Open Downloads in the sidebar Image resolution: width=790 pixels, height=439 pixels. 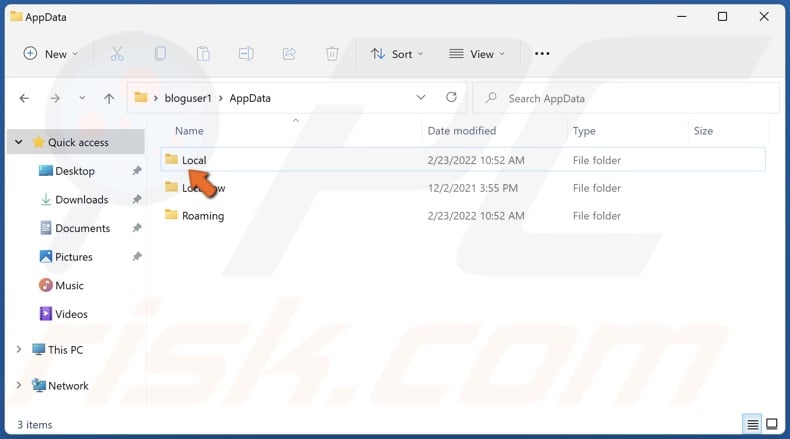pyautogui.click(x=82, y=200)
